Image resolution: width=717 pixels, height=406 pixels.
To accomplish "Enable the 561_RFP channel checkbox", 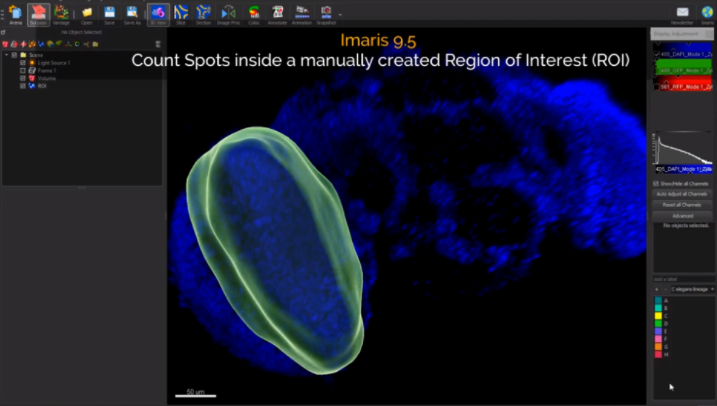I will (657, 87).
